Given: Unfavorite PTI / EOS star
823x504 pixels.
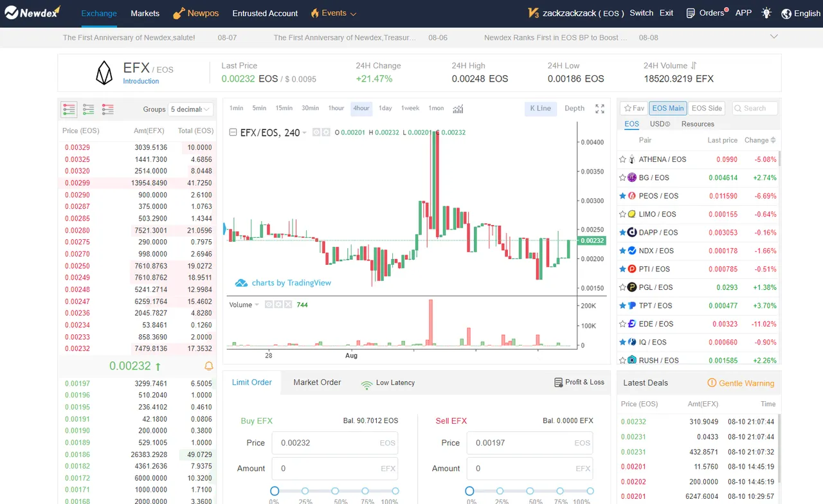Looking at the screenshot, I should tap(622, 269).
